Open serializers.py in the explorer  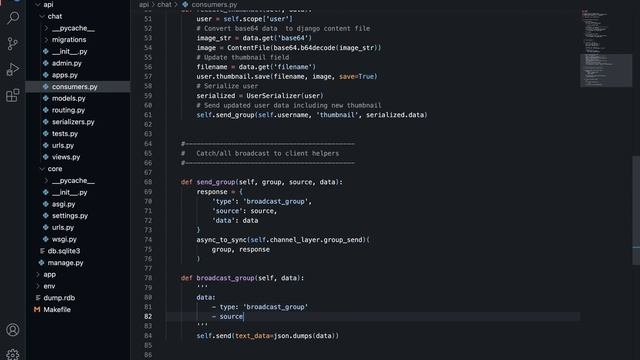pyautogui.click(x=73, y=122)
